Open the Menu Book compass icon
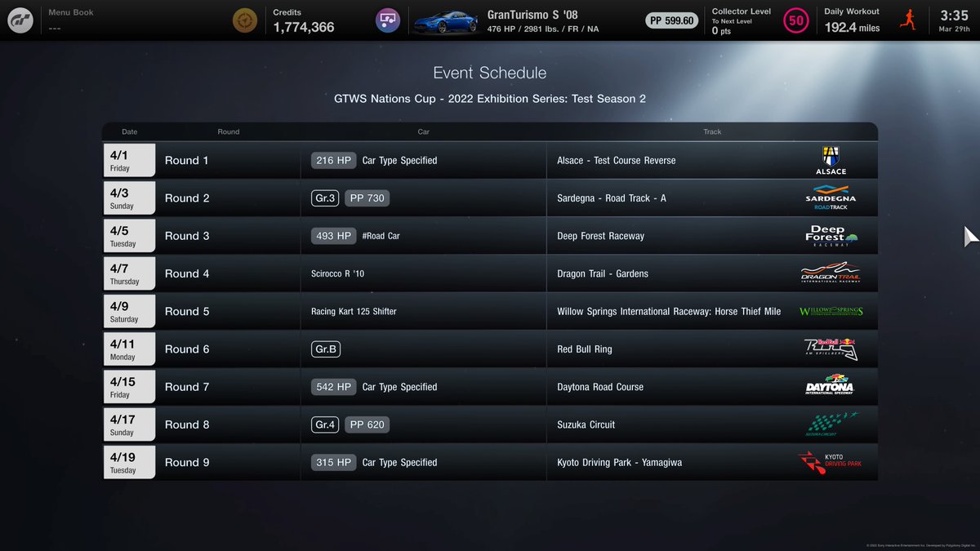This screenshot has width=980, height=551. (243, 20)
